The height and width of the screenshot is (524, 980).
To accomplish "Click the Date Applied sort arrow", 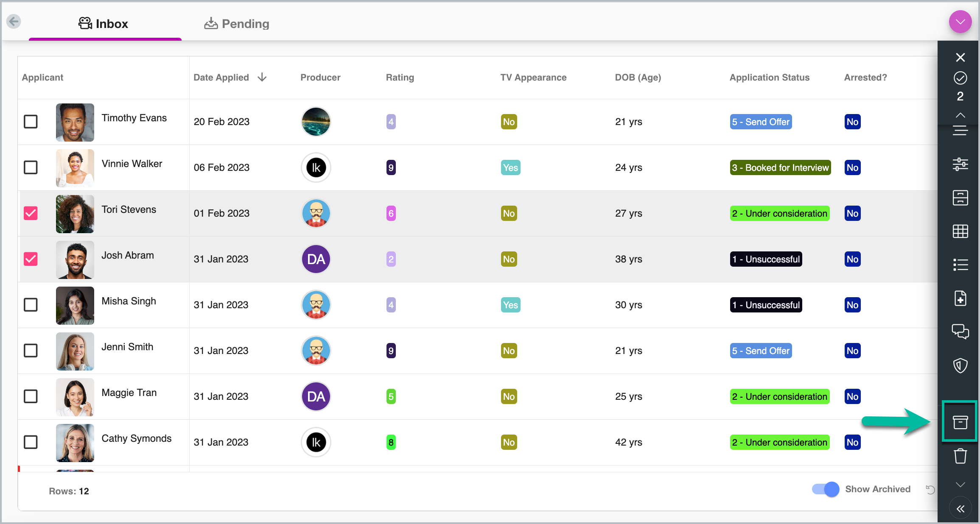I will [x=262, y=77].
